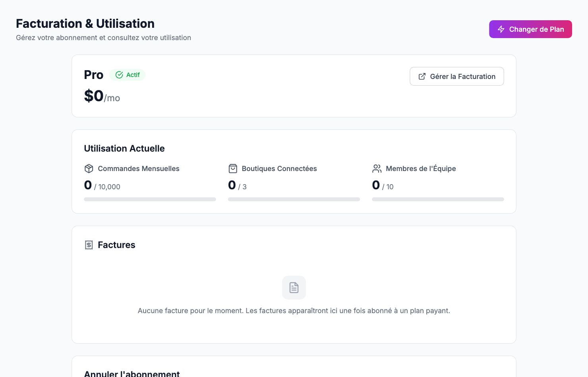
Task: Click the package icon next to Commandes Mensuelles
Action: pyautogui.click(x=89, y=169)
